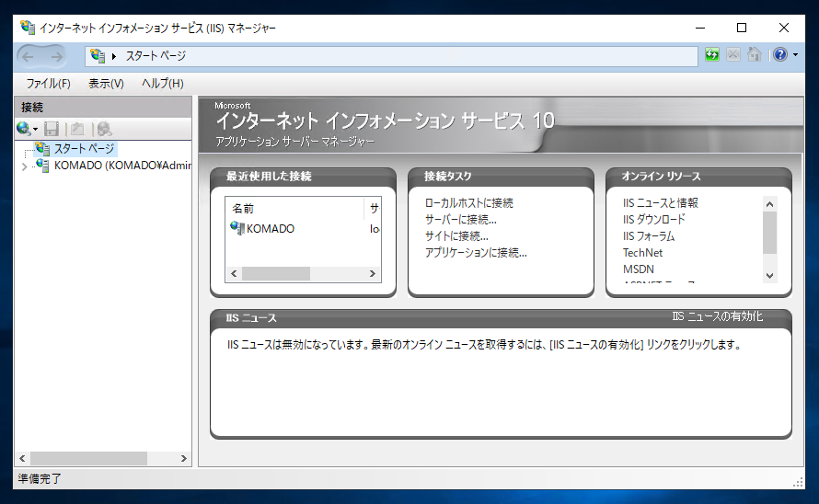Image resolution: width=819 pixels, height=504 pixels.
Task: Click right arrow of recent connections scrollbar
Action: (373, 274)
